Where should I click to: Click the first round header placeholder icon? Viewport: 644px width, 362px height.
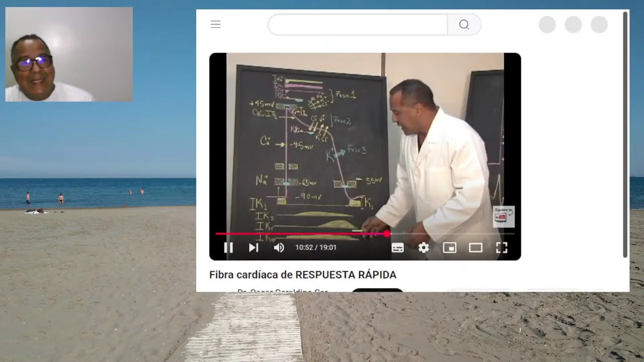(x=547, y=25)
